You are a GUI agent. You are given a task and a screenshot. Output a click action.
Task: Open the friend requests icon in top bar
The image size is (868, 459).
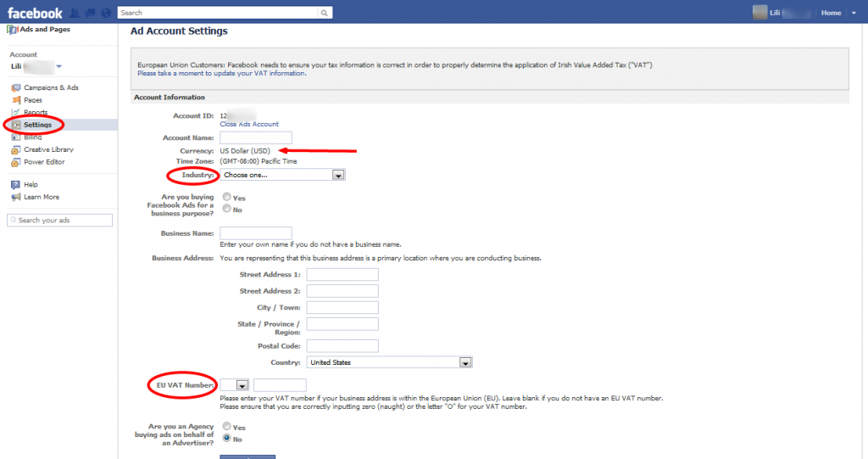click(x=75, y=14)
